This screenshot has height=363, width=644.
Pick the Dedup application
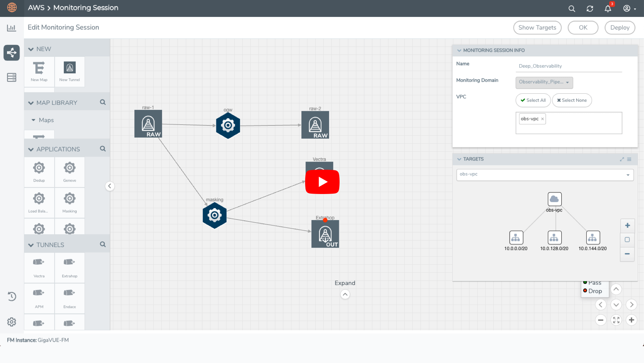pyautogui.click(x=39, y=172)
